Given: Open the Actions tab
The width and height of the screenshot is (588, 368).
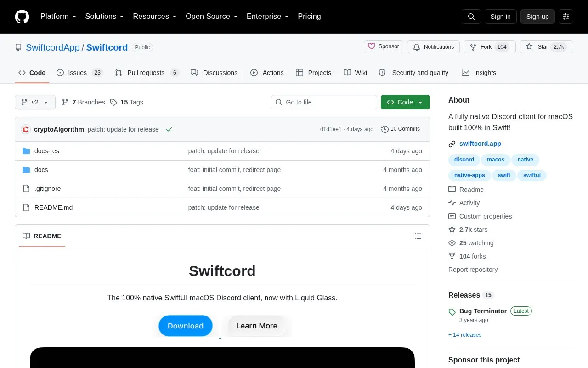Looking at the screenshot, I should click(267, 73).
